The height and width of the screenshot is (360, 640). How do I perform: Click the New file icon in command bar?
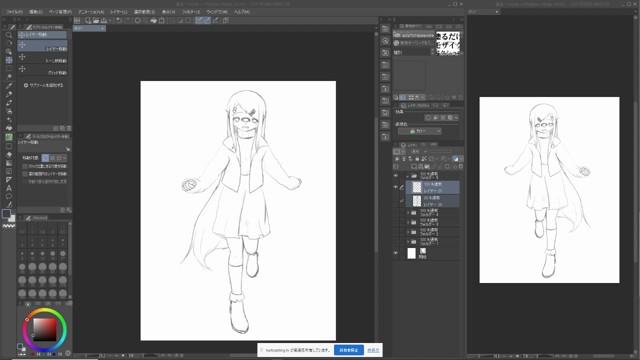(88, 20)
